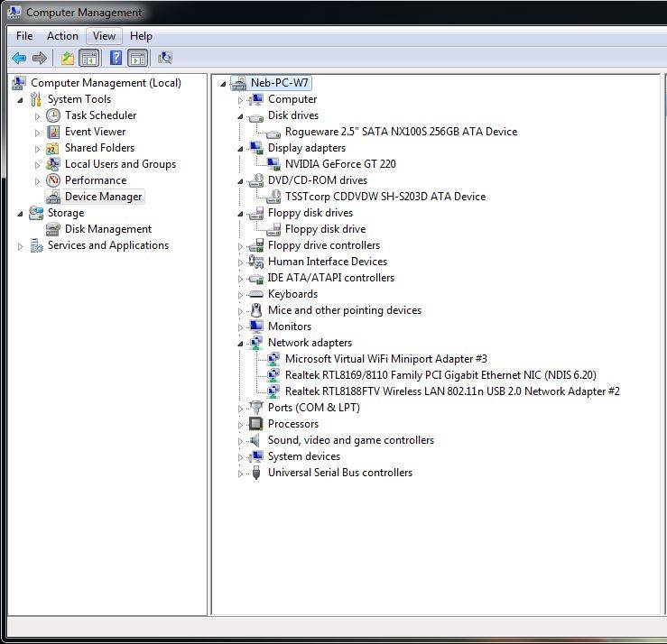667x644 pixels.
Task: Collapse the Display adapters category
Action: click(240, 149)
